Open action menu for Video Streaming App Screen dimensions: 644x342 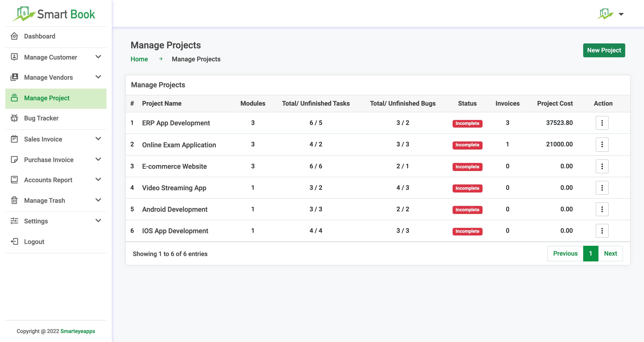(x=602, y=188)
